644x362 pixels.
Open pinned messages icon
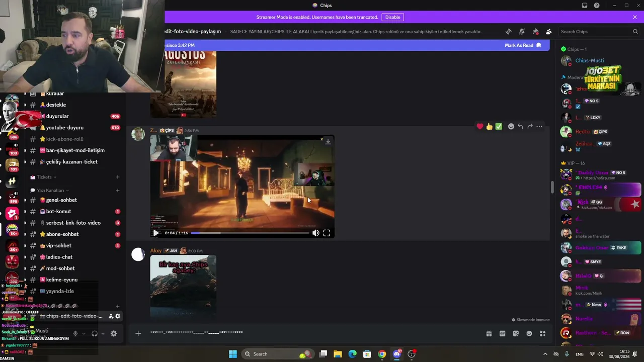[x=535, y=32]
